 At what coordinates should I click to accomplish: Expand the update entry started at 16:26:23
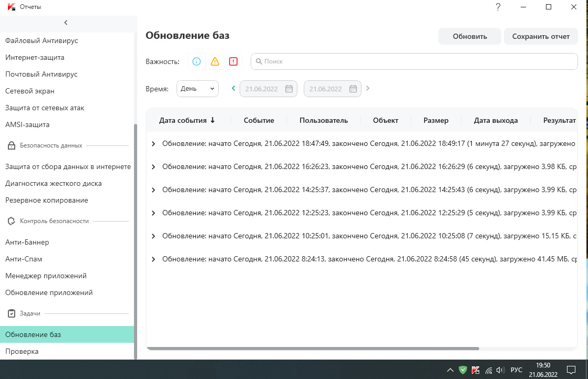tap(153, 167)
